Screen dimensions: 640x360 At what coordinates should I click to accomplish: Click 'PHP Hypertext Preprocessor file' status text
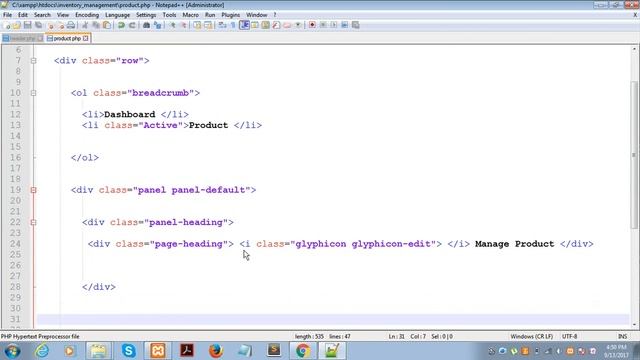pos(40,336)
